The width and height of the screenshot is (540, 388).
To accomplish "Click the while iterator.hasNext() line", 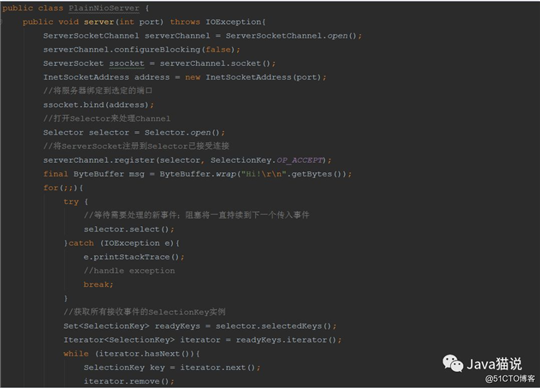I will (x=132, y=354).
